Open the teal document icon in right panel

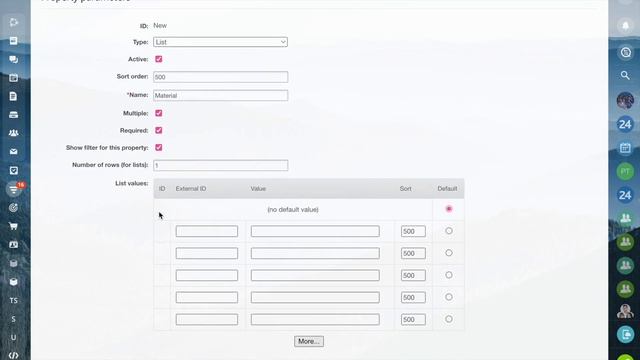tap(625, 335)
